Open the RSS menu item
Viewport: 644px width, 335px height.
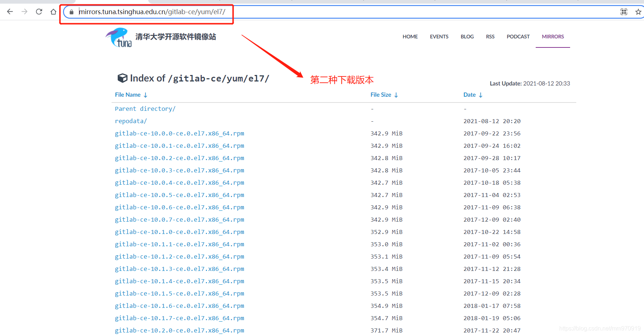click(x=490, y=37)
